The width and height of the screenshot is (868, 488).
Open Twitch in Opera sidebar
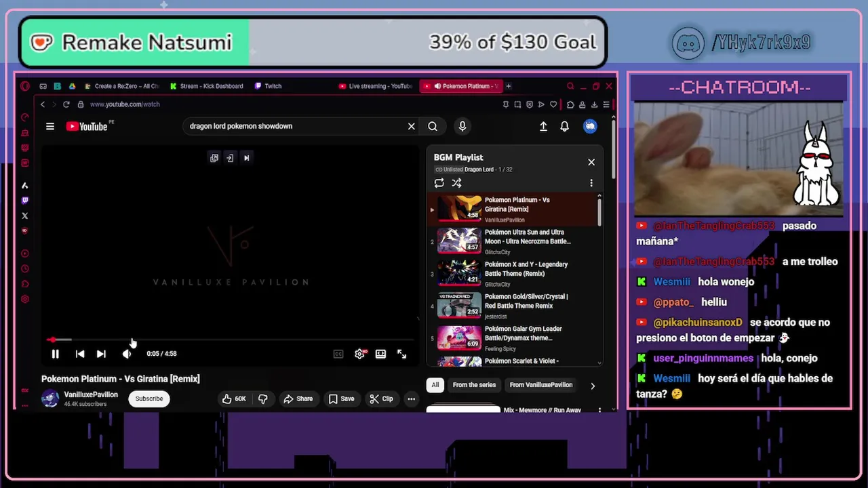pos(25,201)
